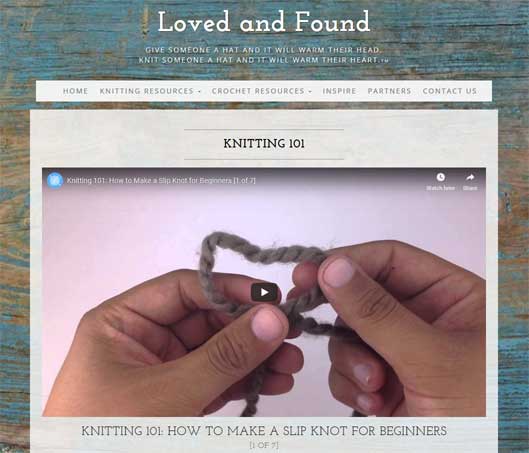Play the slip knot video
This screenshot has width=529, height=453.
(x=264, y=292)
